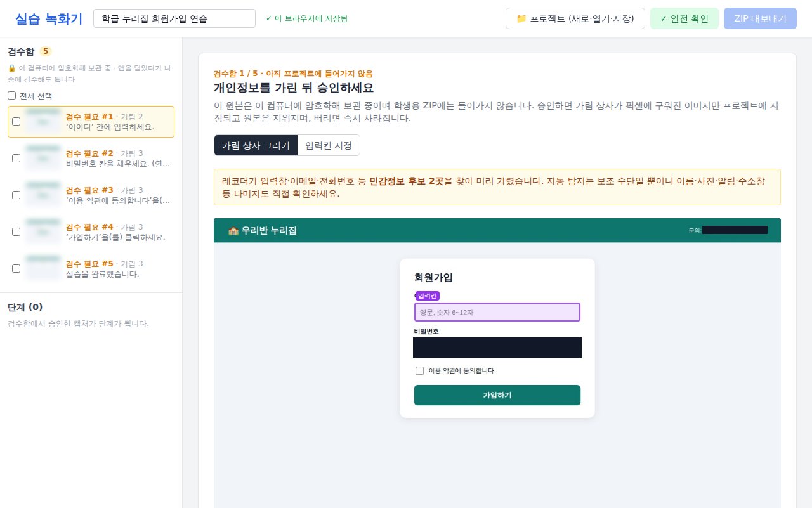Open review item saying ‘아이디’ 칸에 입력하세요
The height and width of the screenshot is (508, 812).
coord(91,122)
